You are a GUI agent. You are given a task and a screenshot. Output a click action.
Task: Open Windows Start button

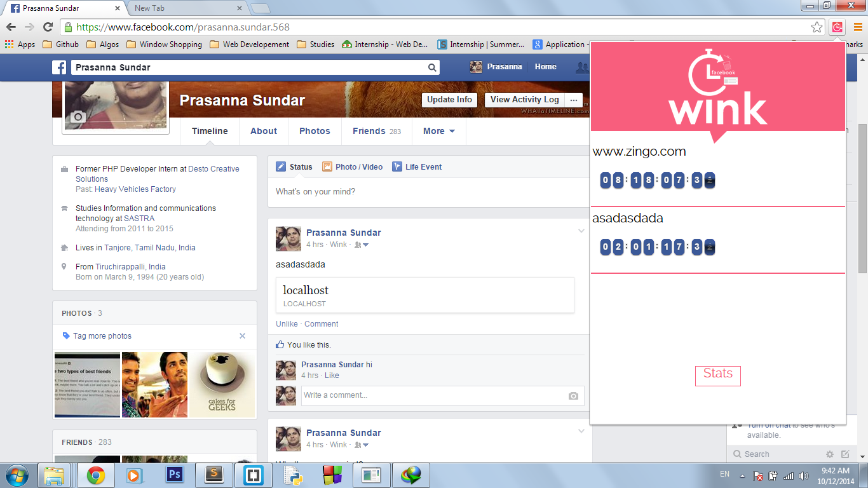pyautogui.click(x=17, y=475)
